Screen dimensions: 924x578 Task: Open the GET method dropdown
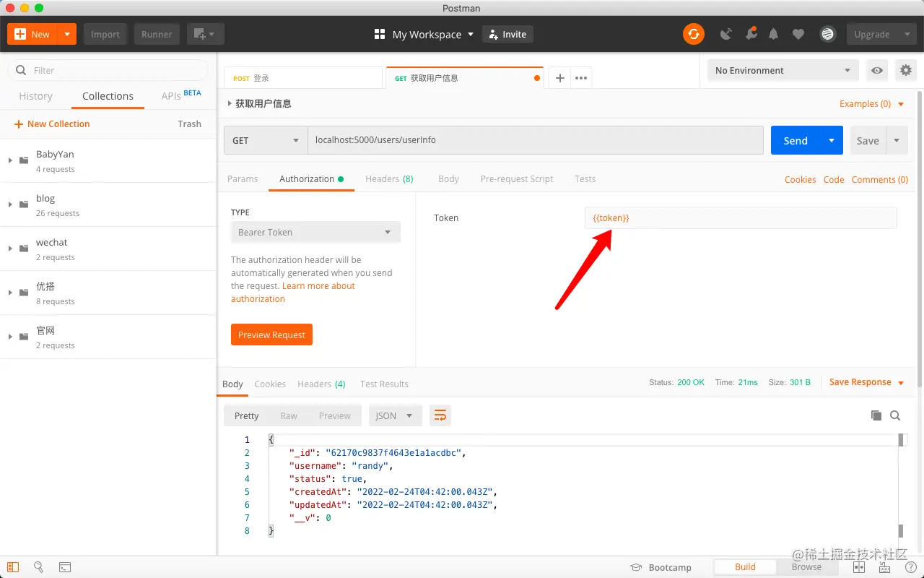tap(266, 140)
